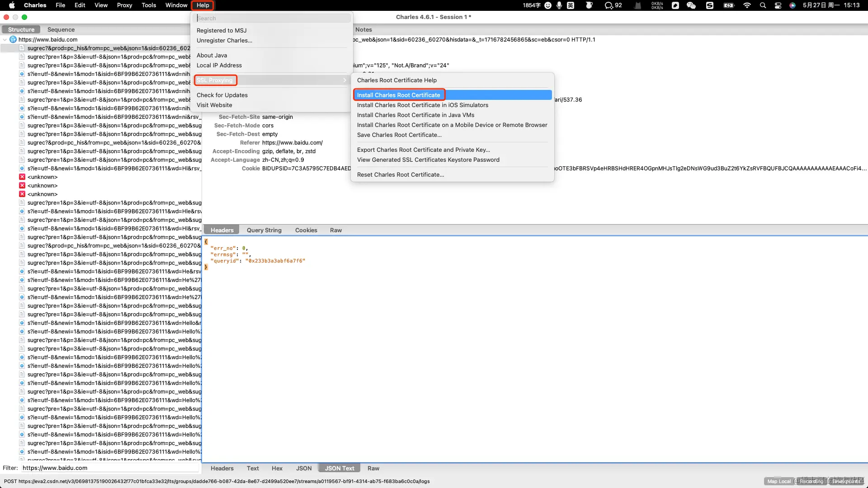Toggle the Recording status button
This screenshot has height=488, width=868.
[811, 481]
